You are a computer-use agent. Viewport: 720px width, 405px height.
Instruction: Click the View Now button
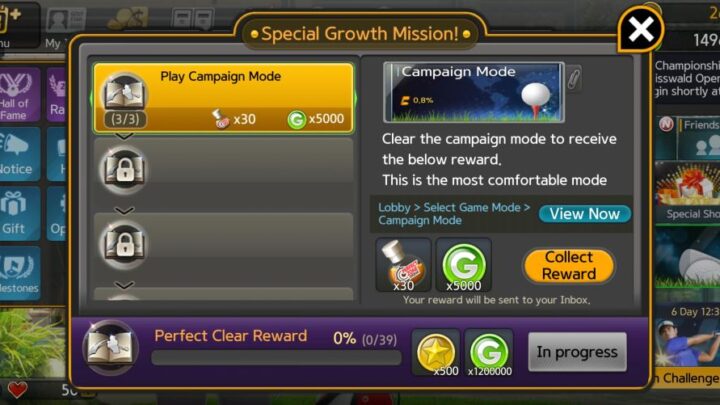coord(585,214)
